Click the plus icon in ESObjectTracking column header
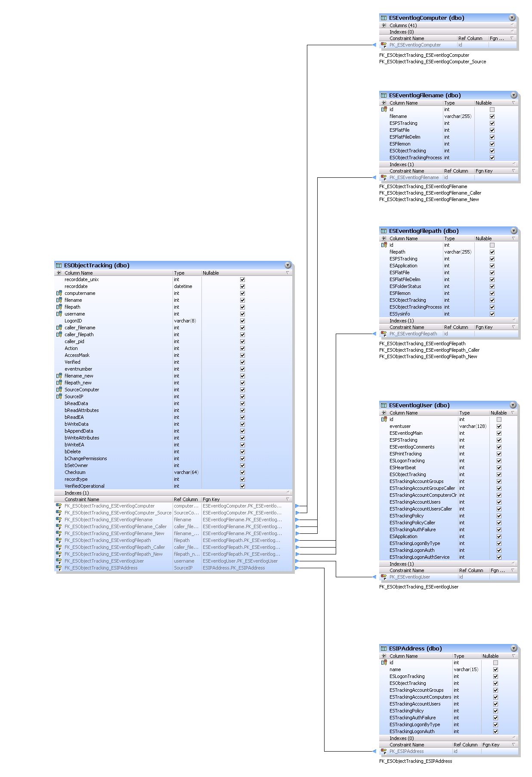 point(59,273)
